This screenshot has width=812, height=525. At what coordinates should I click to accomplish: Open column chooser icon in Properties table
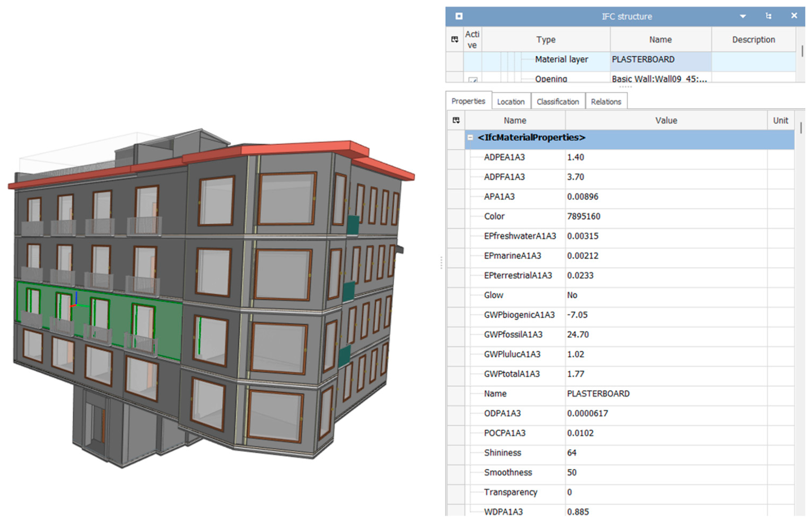[x=456, y=120]
